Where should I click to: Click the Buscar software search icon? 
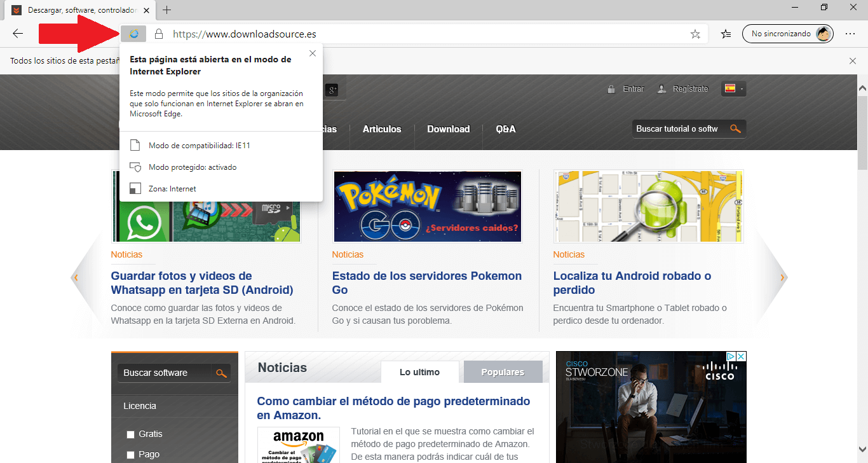(222, 373)
